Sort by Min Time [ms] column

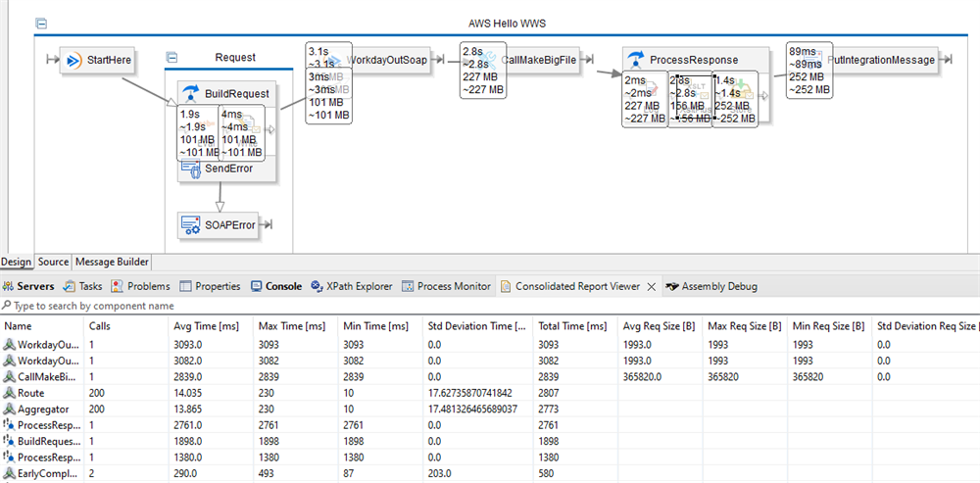pyautogui.click(x=380, y=326)
